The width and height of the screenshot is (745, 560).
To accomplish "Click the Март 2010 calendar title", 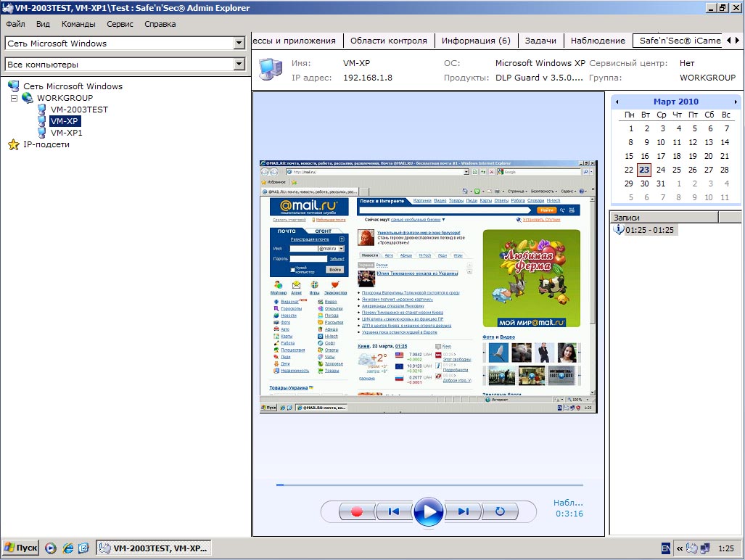I will (x=675, y=102).
